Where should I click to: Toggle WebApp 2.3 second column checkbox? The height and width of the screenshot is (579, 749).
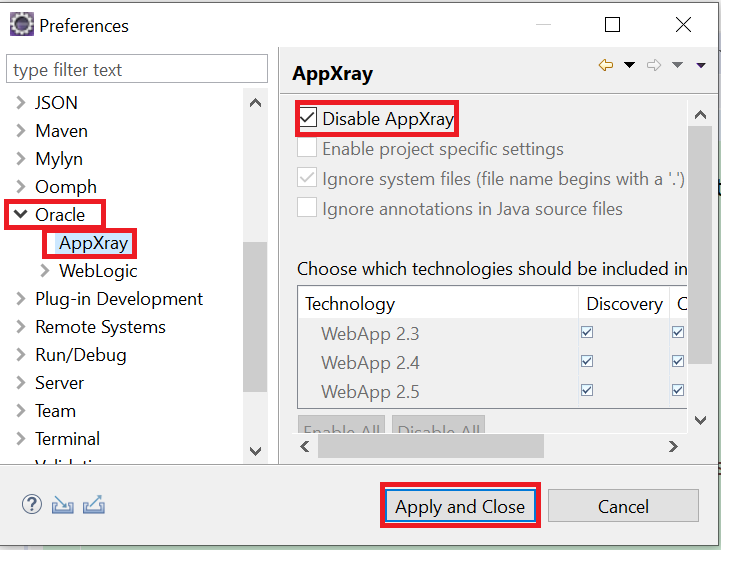[x=678, y=332]
